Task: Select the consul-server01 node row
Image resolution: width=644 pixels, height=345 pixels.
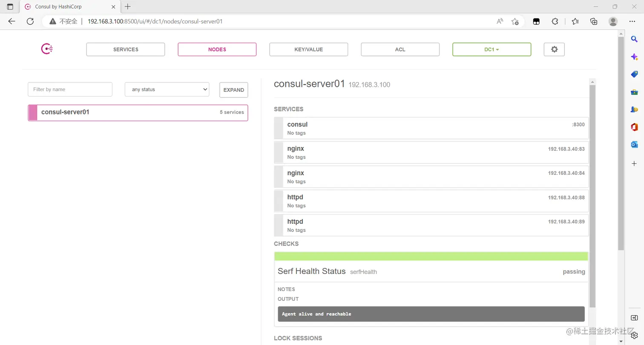Action: click(x=138, y=113)
